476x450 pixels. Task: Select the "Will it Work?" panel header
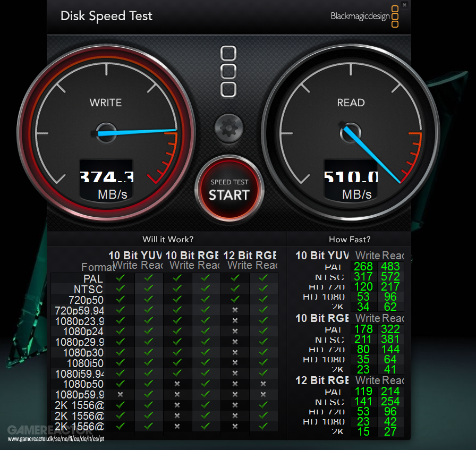tap(168, 240)
